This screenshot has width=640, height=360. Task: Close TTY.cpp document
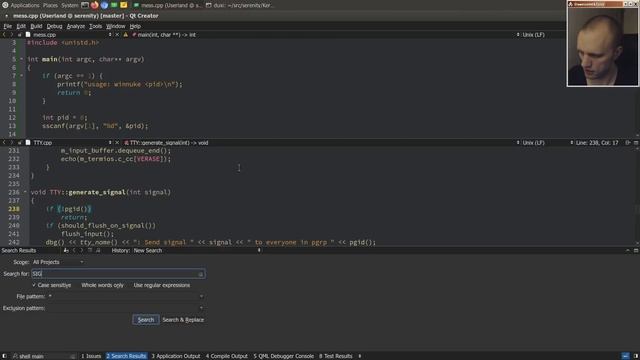click(117, 142)
